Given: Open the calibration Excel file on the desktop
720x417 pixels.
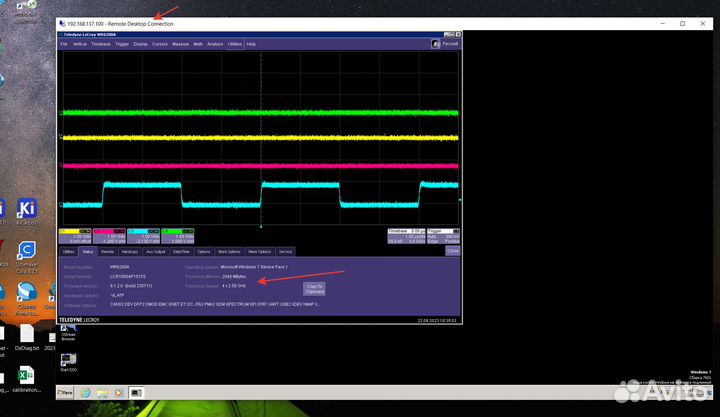Looking at the screenshot, I should tap(26, 379).
